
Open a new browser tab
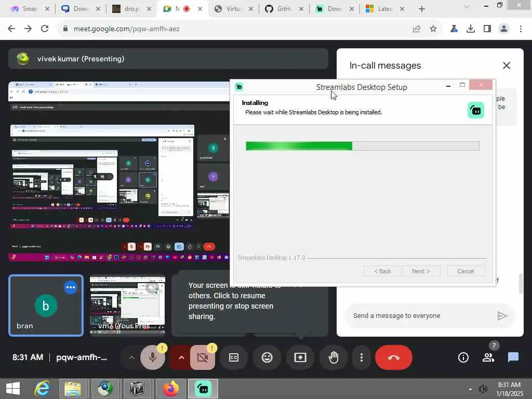422,9
